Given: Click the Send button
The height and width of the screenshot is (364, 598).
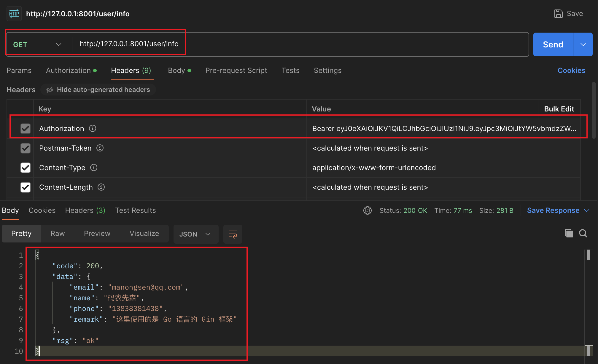Looking at the screenshot, I should [553, 44].
